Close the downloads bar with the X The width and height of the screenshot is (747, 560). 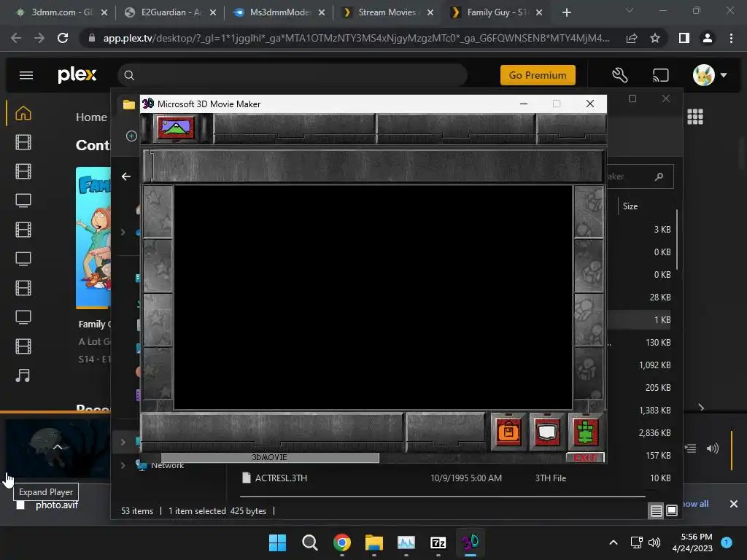[734, 504]
